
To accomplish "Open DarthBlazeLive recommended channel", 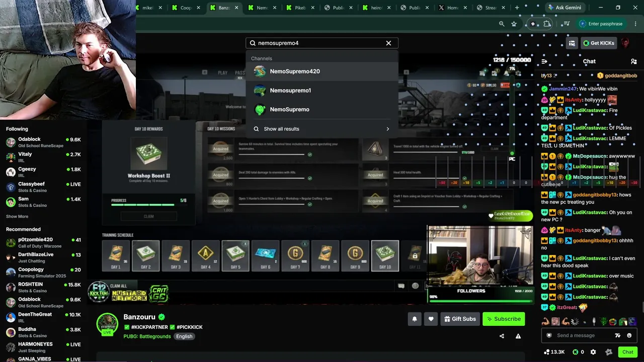I will click(x=43, y=257).
